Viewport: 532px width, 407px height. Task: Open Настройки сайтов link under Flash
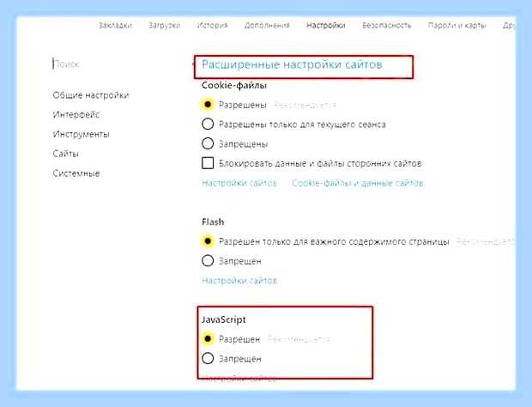239,281
